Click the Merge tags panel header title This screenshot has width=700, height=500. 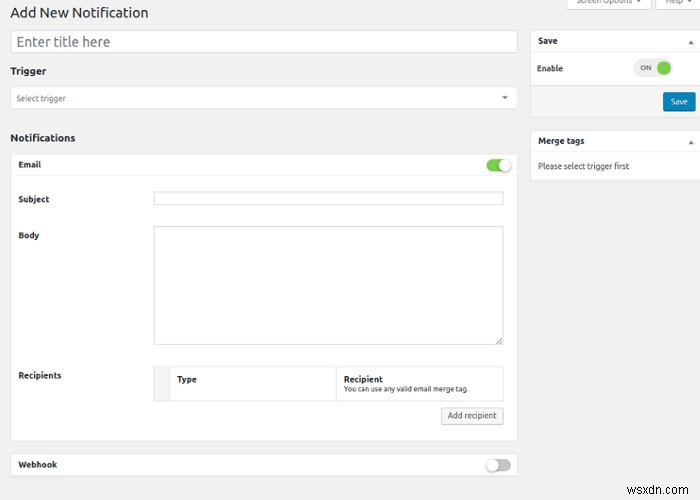(x=561, y=141)
